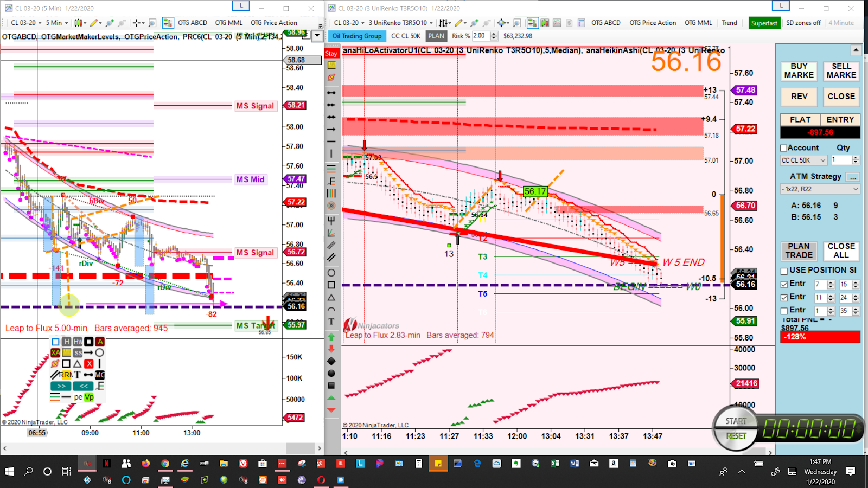Toggle Chart Trader icon in UniRenko toolbar
868x488 pixels.
pyautogui.click(x=532, y=23)
